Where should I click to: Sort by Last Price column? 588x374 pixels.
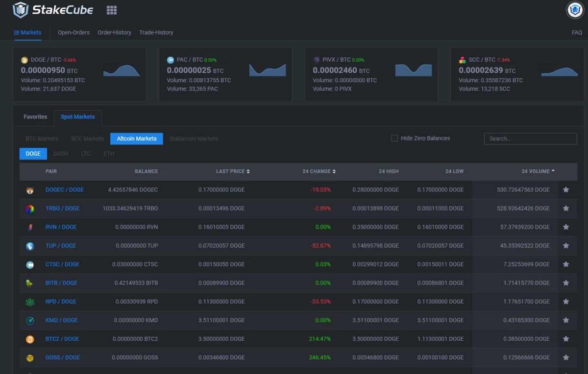(x=233, y=171)
